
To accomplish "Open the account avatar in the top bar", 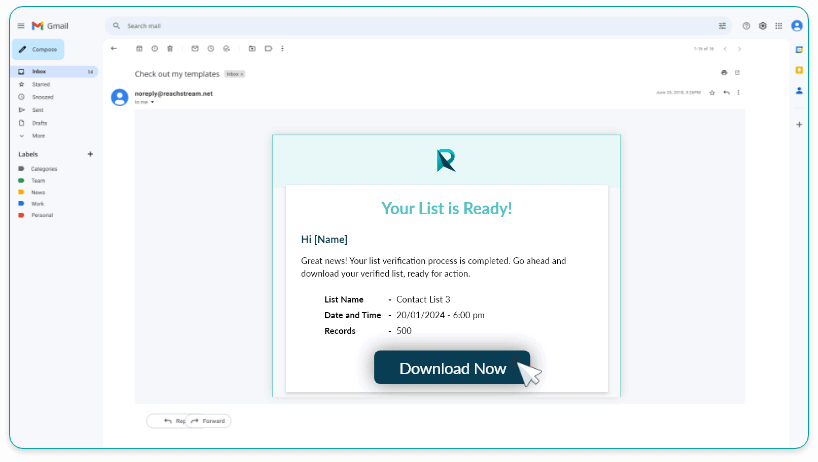I will [797, 26].
